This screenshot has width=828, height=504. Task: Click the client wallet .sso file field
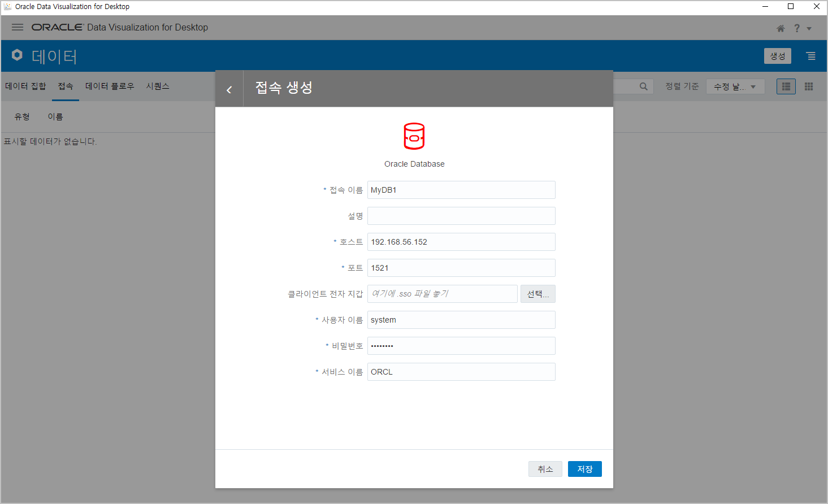coord(443,294)
